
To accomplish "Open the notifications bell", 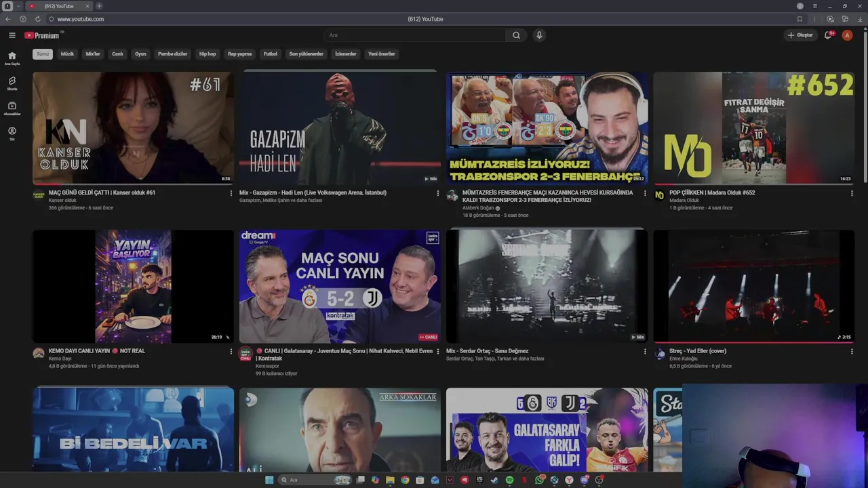I will click(828, 35).
